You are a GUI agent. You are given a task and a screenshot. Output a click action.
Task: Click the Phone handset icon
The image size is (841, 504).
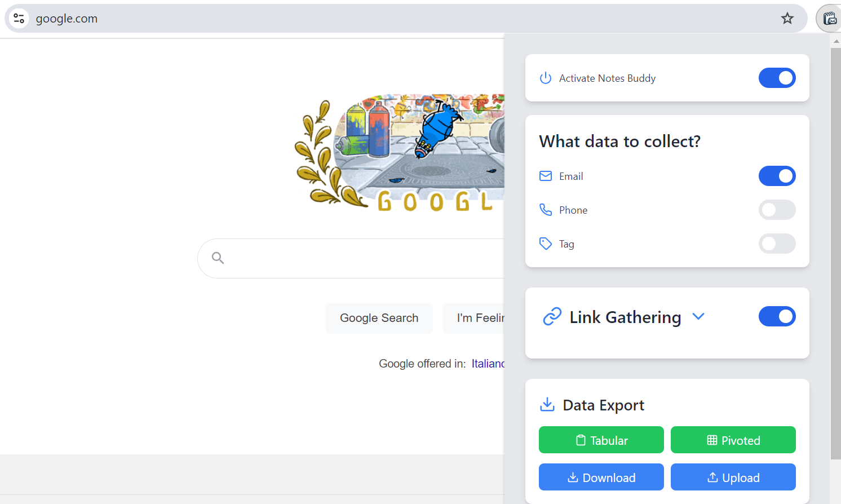(x=546, y=210)
